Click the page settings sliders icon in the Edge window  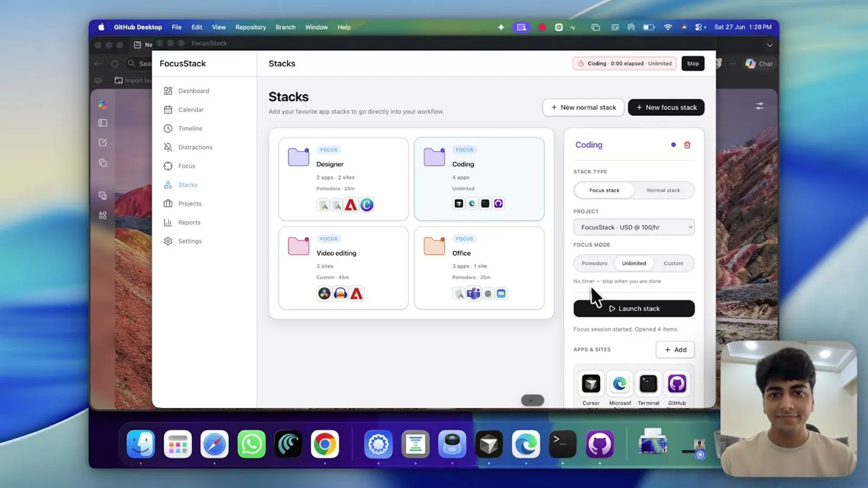[759, 106]
